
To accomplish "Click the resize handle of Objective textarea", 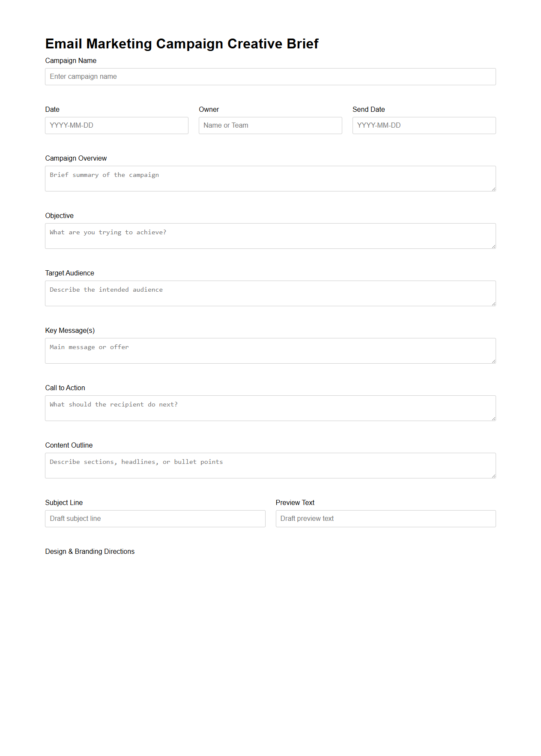I will point(493,247).
